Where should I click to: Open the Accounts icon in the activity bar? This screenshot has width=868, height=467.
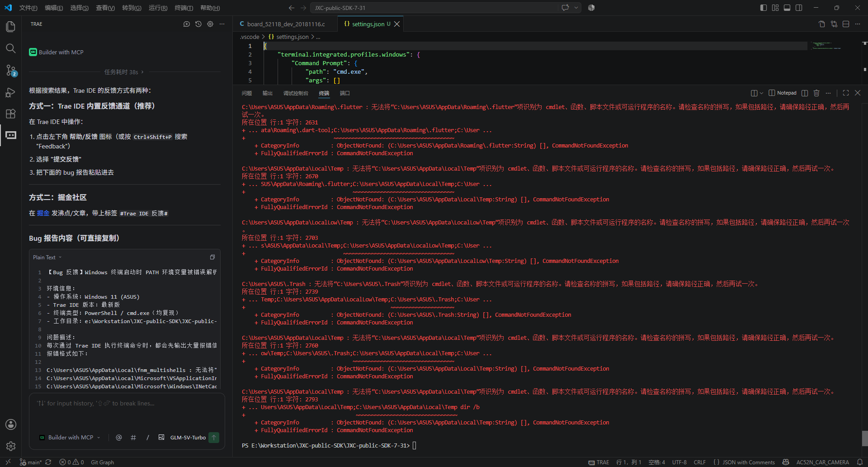[11, 424]
